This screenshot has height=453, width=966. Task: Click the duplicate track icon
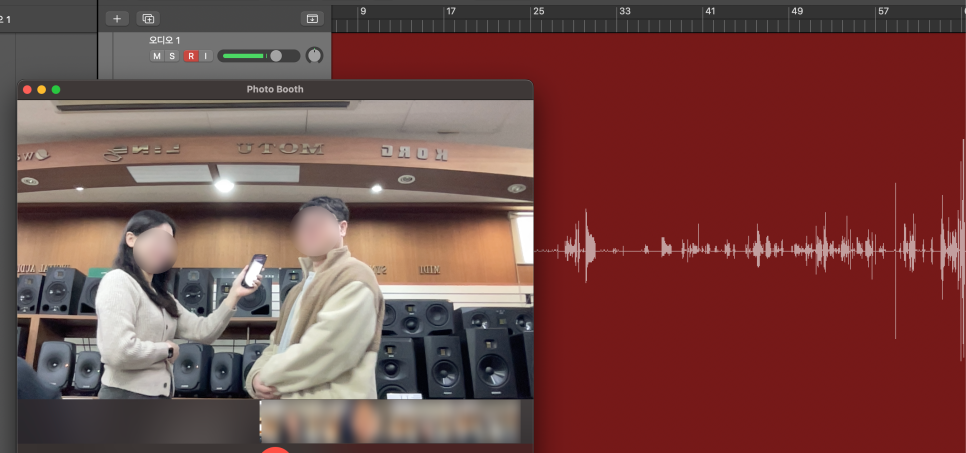tap(148, 18)
